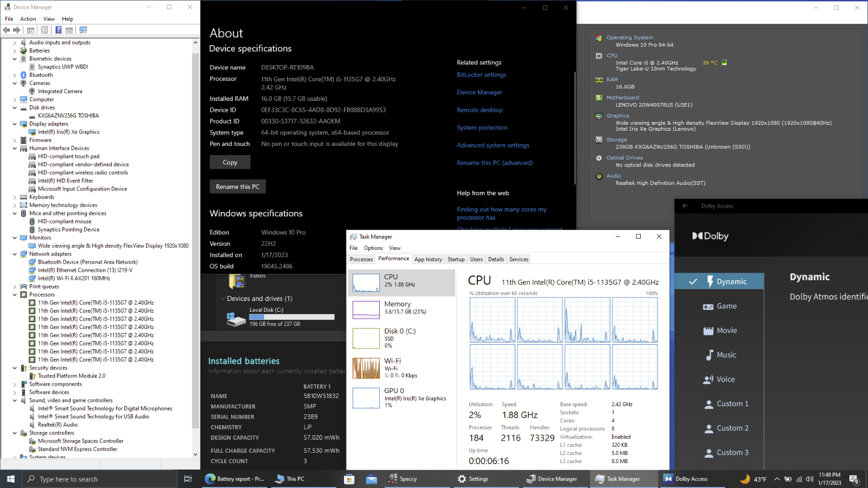Click Speccy Motherboard icon
This screenshot has height=488, width=868.
[599, 98]
